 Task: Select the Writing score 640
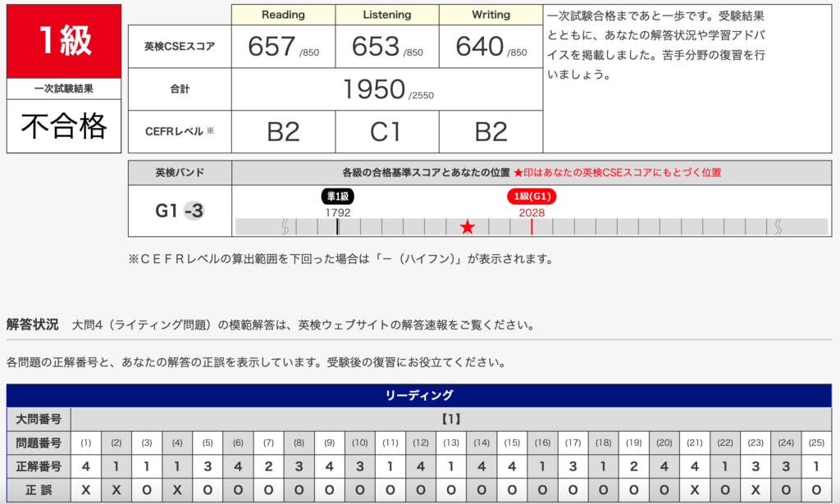pos(479,47)
